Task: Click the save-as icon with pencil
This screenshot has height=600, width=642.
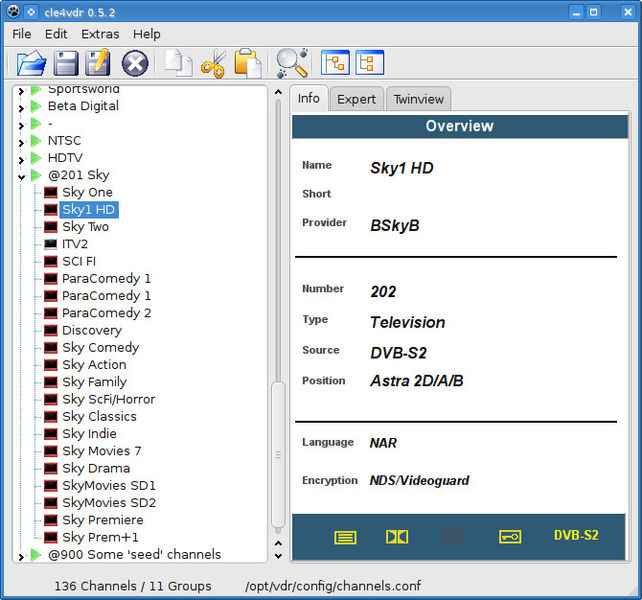Action: [98, 63]
